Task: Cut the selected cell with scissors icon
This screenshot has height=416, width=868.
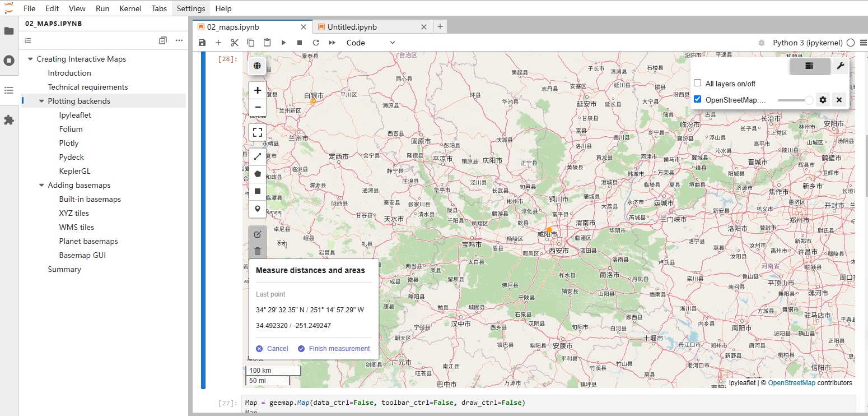Action: 235,43
